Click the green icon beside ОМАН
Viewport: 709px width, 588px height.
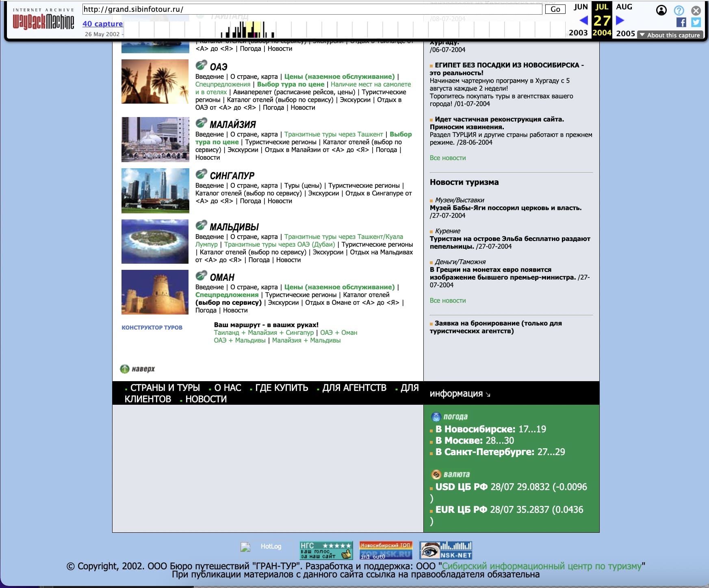point(201,276)
